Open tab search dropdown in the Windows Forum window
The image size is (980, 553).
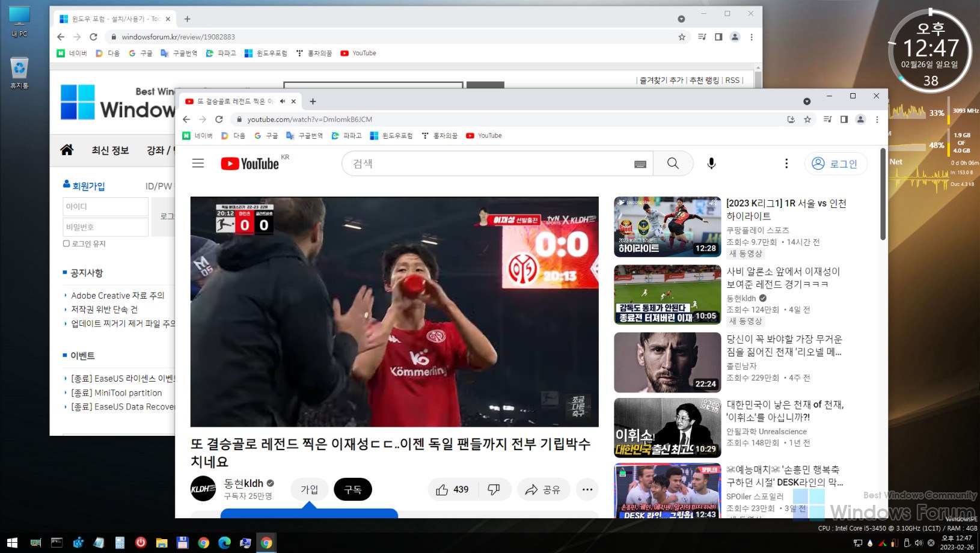681,19
